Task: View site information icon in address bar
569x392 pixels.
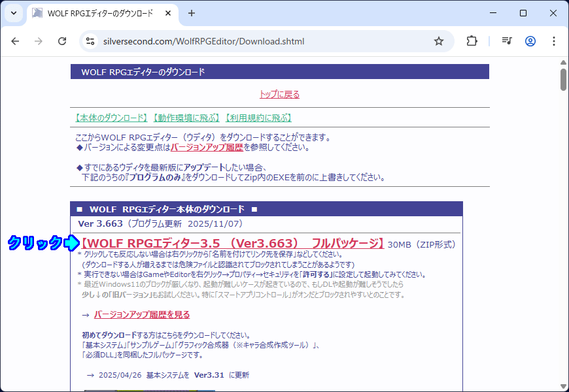Action: pos(91,41)
